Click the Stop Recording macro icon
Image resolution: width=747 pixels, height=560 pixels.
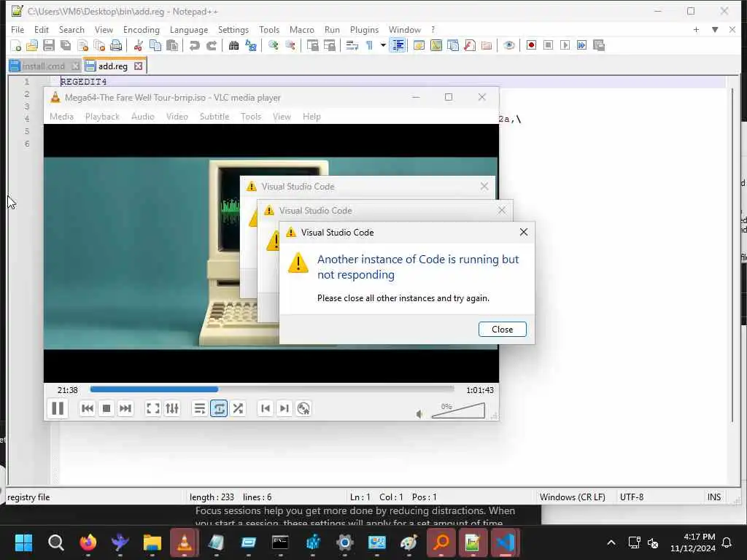pyautogui.click(x=549, y=45)
